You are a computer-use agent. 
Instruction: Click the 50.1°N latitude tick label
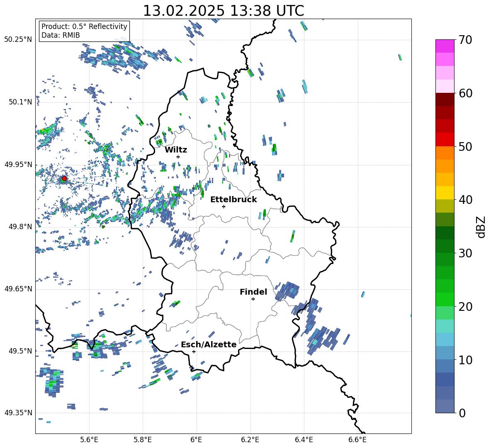coord(20,102)
